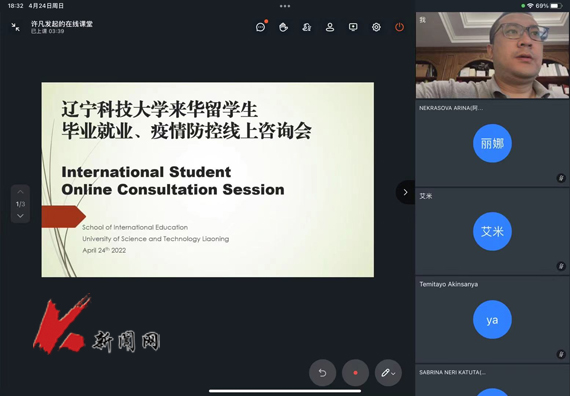Toggle 丽娜 muted microphone indicator

click(x=561, y=178)
